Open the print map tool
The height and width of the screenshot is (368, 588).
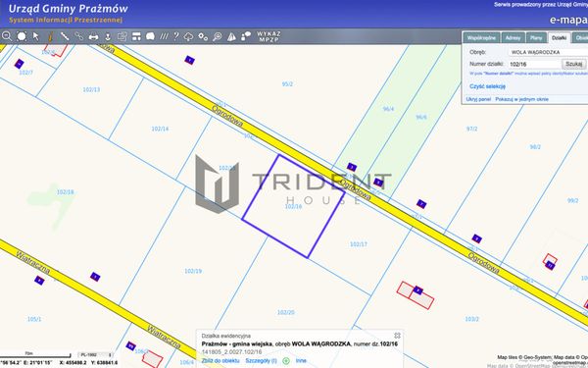93,37
